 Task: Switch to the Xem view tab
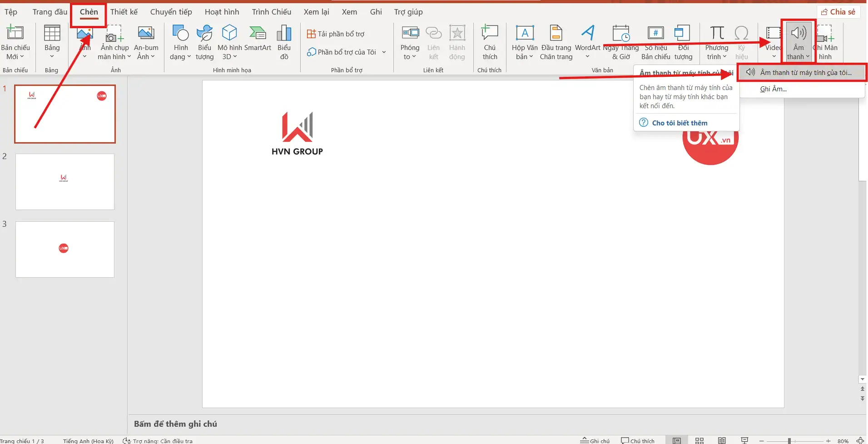click(349, 12)
